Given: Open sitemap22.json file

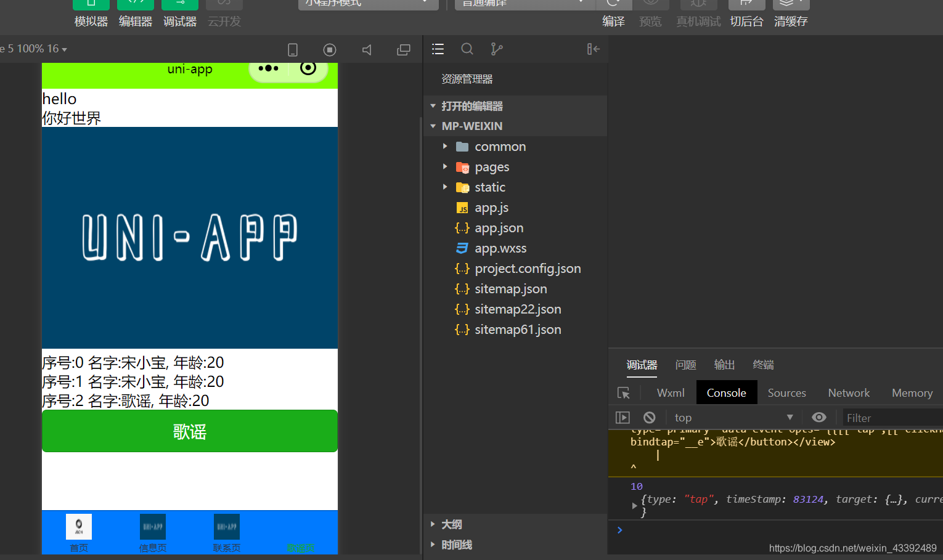Looking at the screenshot, I should pos(515,309).
